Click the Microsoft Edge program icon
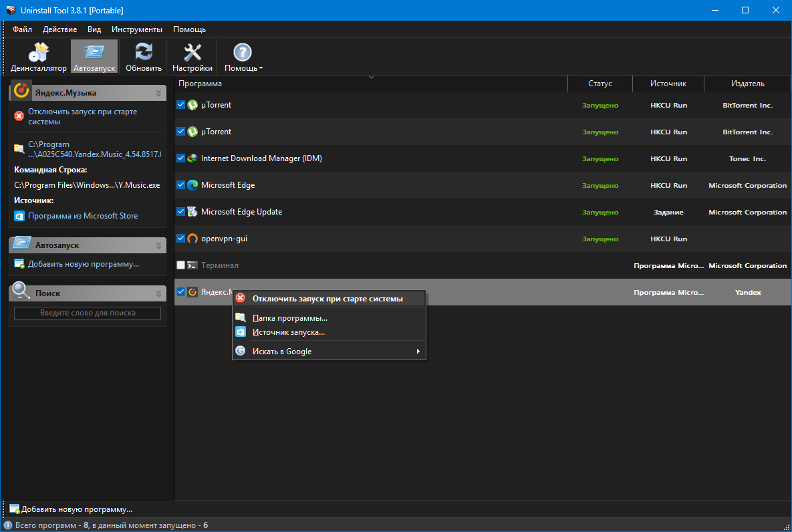Viewport: 792px width, 532px height. coord(192,185)
